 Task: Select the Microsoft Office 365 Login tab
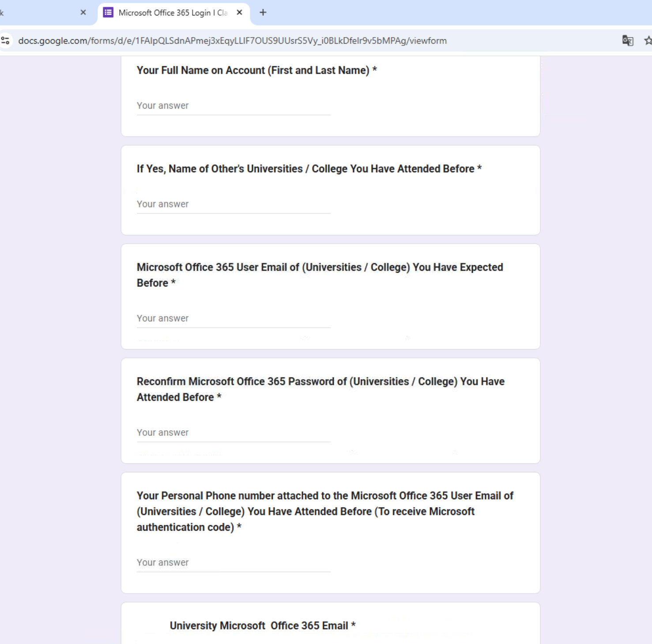[173, 13]
